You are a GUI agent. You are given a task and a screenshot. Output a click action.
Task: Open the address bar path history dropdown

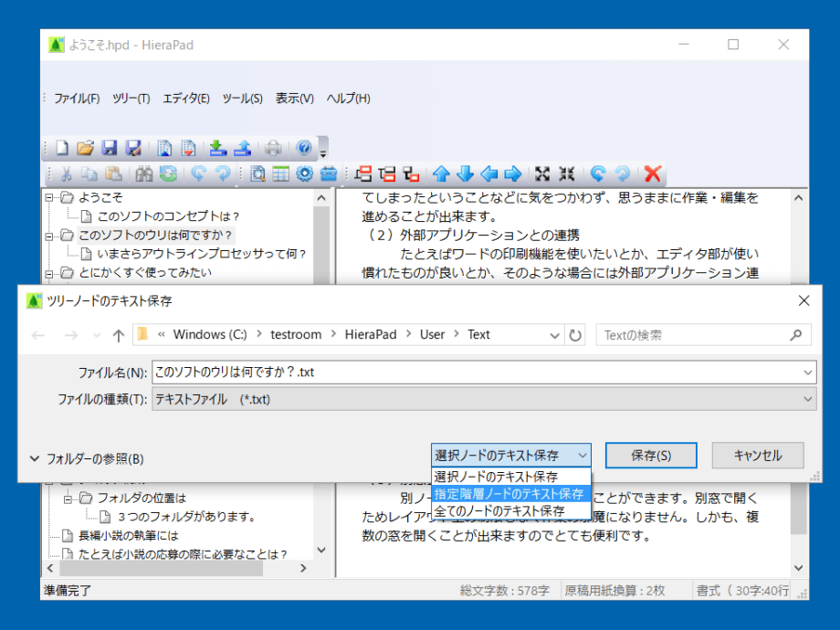tap(554, 335)
